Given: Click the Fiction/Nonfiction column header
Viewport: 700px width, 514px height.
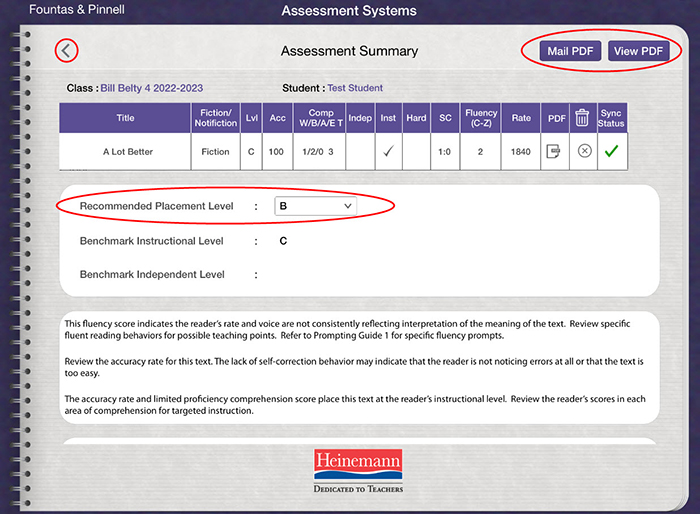Looking at the screenshot, I should tap(216, 118).
